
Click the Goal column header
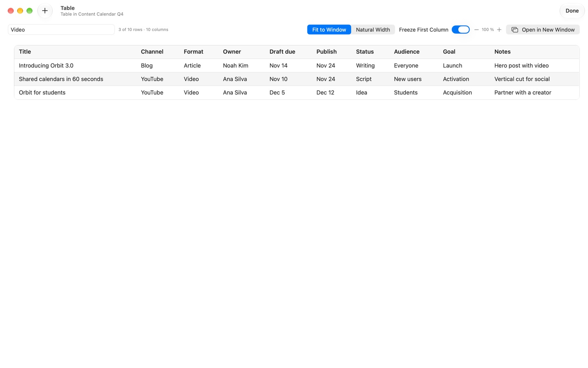449,52
